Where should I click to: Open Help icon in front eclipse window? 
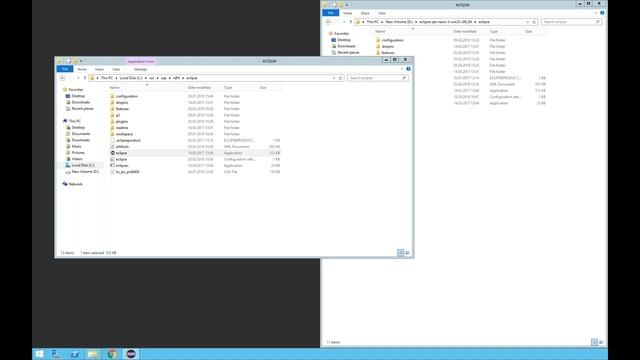point(409,69)
